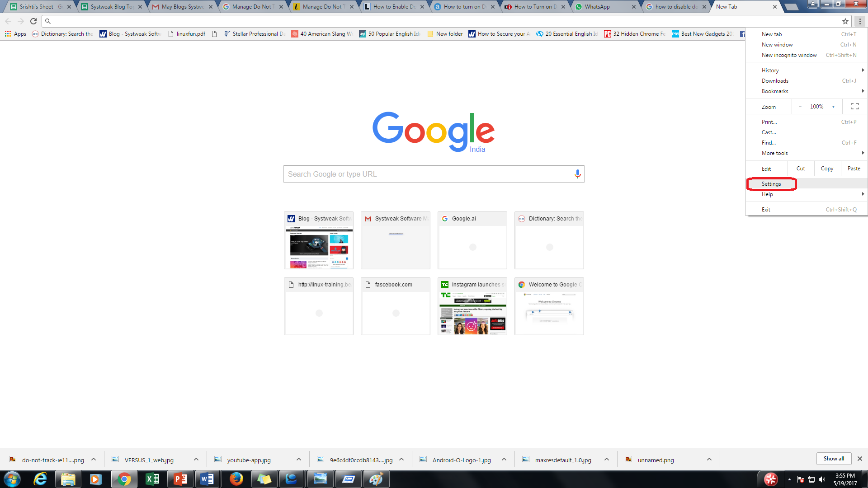Open New Tab from menu
This screenshot has height=488, width=868.
(771, 34)
